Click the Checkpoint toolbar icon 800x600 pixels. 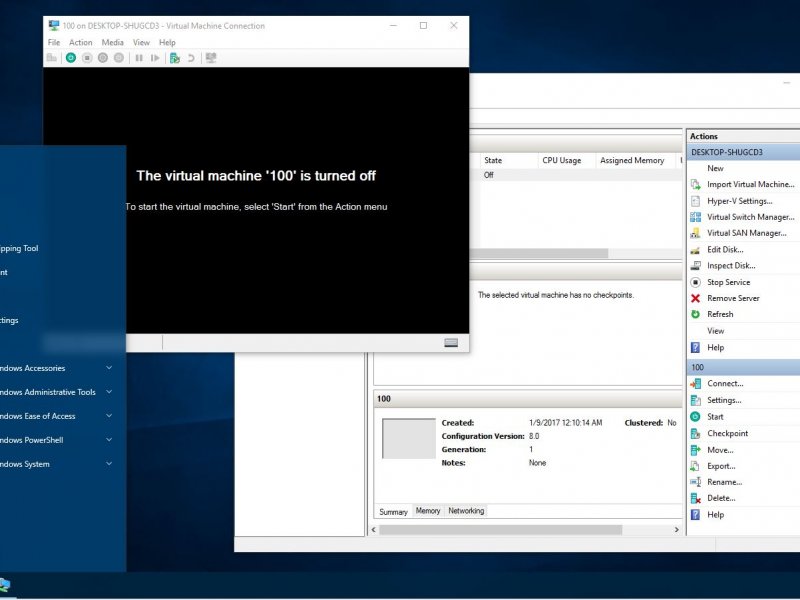pos(174,58)
